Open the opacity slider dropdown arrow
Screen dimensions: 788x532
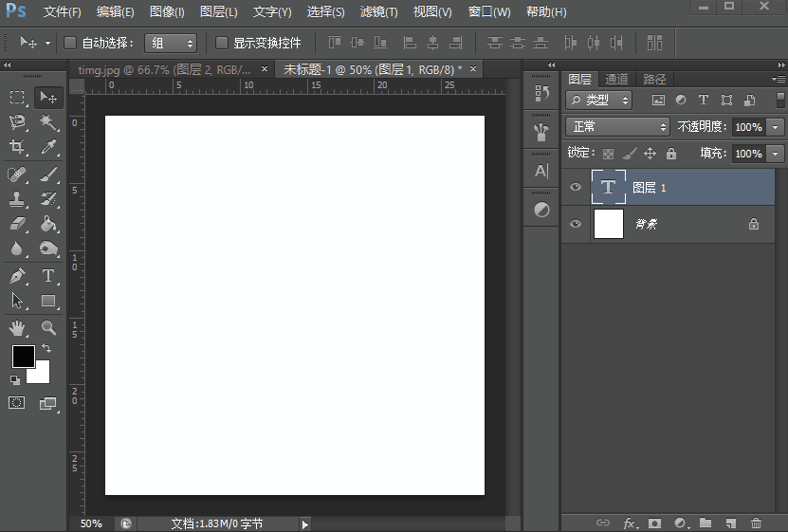click(x=776, y=127)
